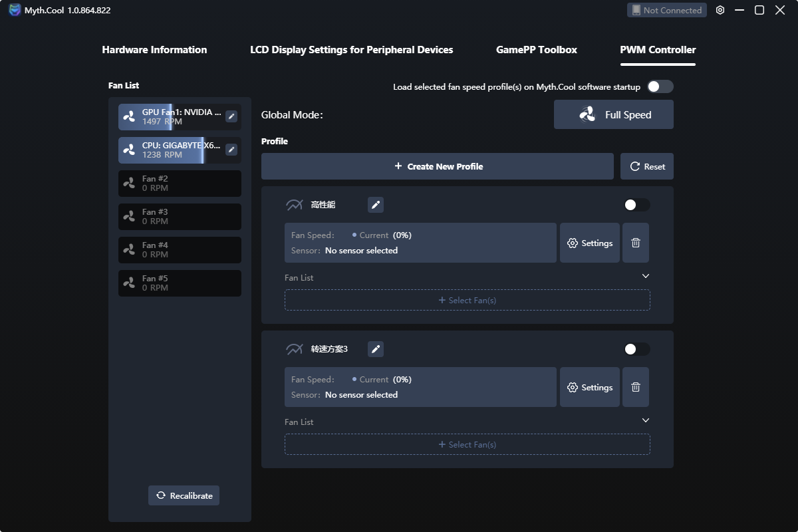Open app settings hexagon icon in title bar
The image size is (798, 532).
(720, 10)
